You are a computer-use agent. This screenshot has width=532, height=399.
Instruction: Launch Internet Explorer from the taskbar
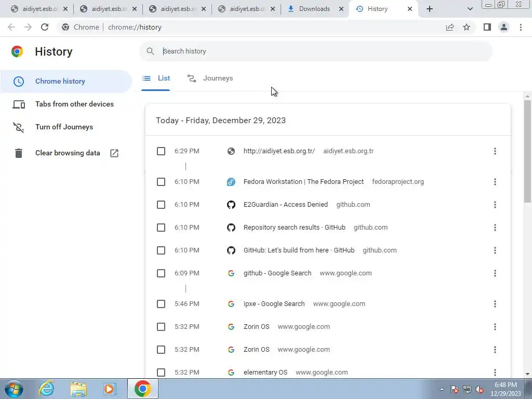46,389
